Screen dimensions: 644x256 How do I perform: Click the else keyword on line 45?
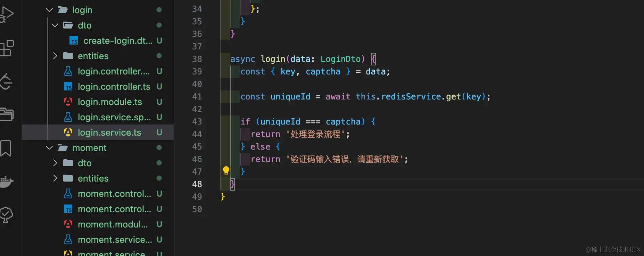pyautogui.click(x=260, y=147)
